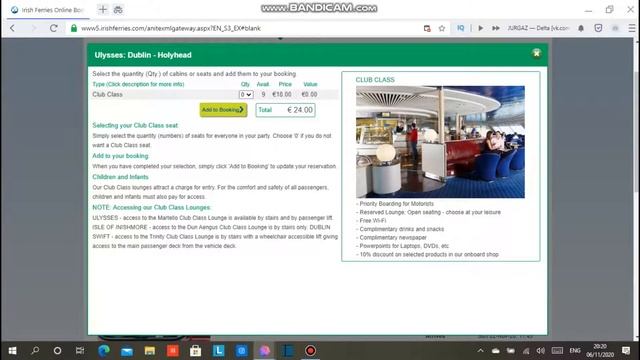Click the 'Free Wi-Fi' bullet text
The width and height of the screenshot is (640, 360).
[x=373, y=220]
